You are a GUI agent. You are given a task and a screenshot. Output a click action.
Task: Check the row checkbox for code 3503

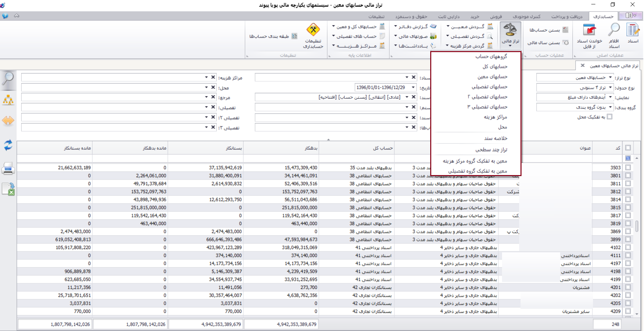coord(628,167)
